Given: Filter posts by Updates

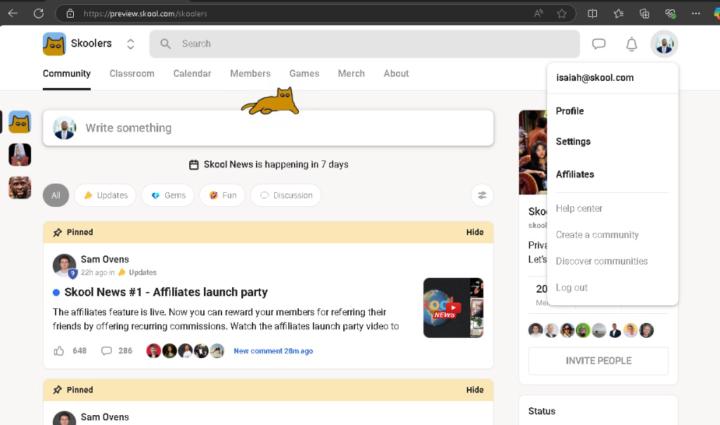Looking at the screenshot, I should [105, 195].
